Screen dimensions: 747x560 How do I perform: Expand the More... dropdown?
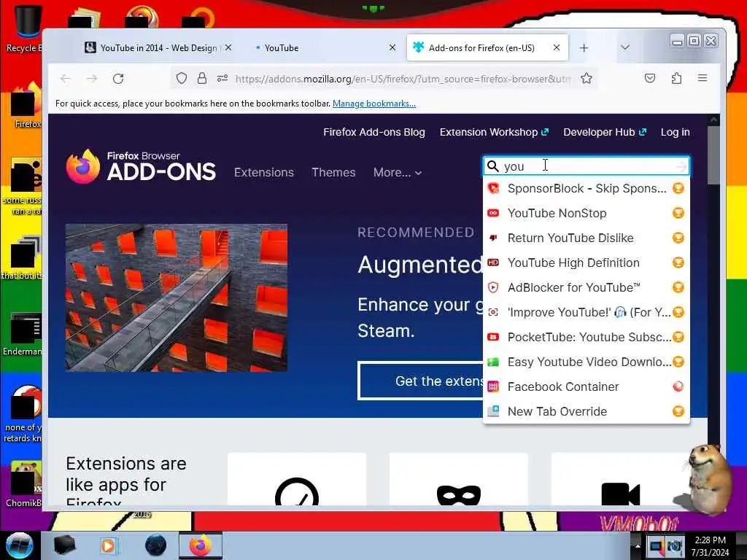(x=398, y=172)
